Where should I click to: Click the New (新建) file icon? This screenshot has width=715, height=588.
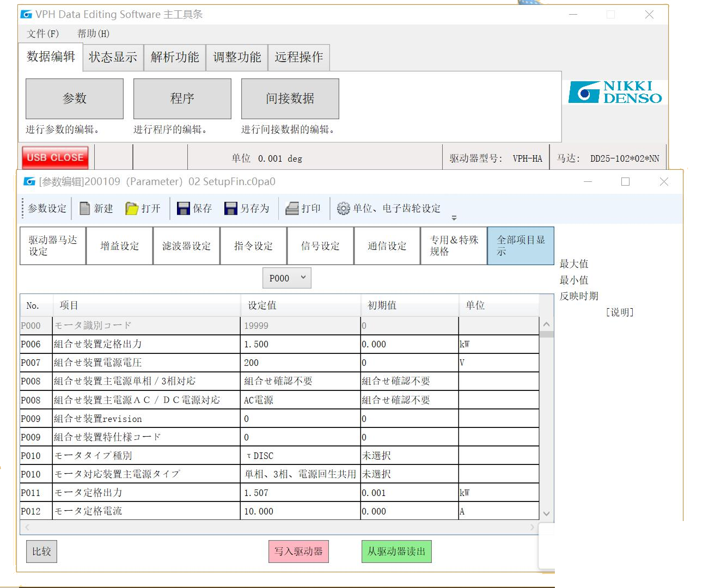(x=85, y=209)
